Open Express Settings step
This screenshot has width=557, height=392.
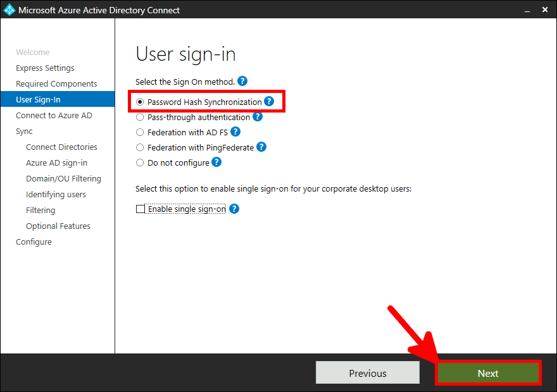[x=45, y=68]
